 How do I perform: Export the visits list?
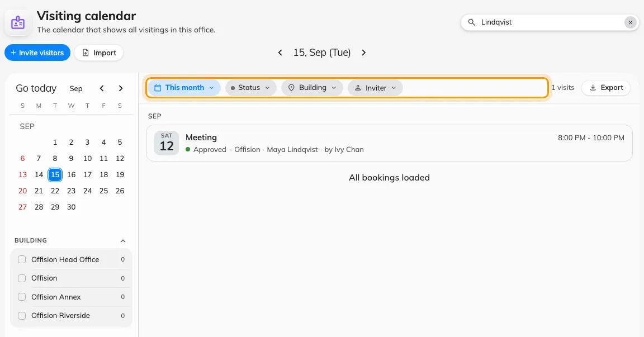pyautogui.click(x=606, y=87)
